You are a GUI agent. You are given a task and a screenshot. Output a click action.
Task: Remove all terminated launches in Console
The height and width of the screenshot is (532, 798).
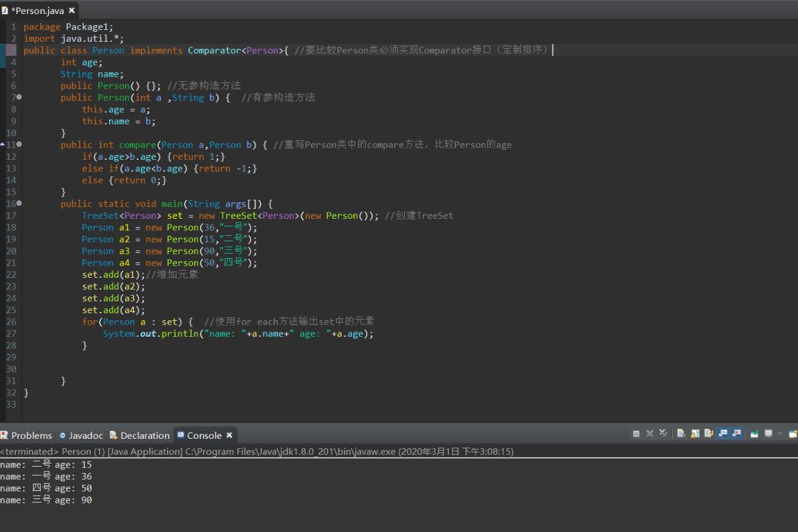click(663, 434)
